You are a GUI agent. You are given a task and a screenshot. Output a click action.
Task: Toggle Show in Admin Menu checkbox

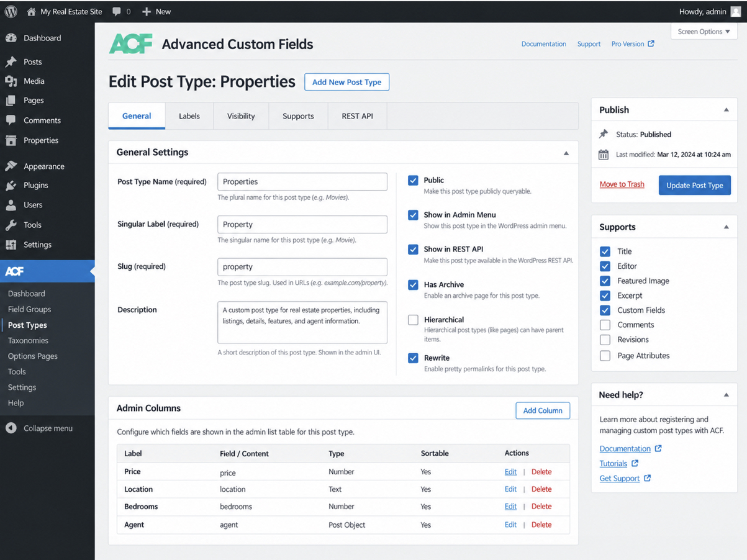(413, 215)
